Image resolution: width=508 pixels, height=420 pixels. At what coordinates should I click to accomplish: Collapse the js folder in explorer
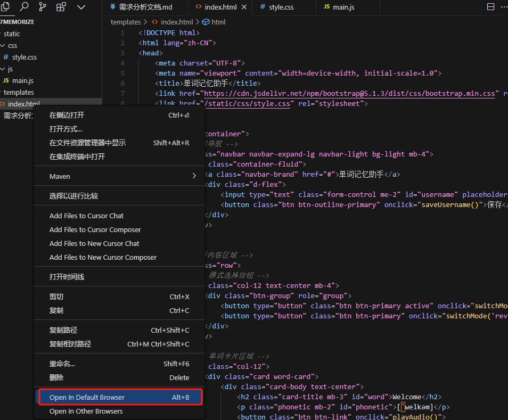point(51,69)
